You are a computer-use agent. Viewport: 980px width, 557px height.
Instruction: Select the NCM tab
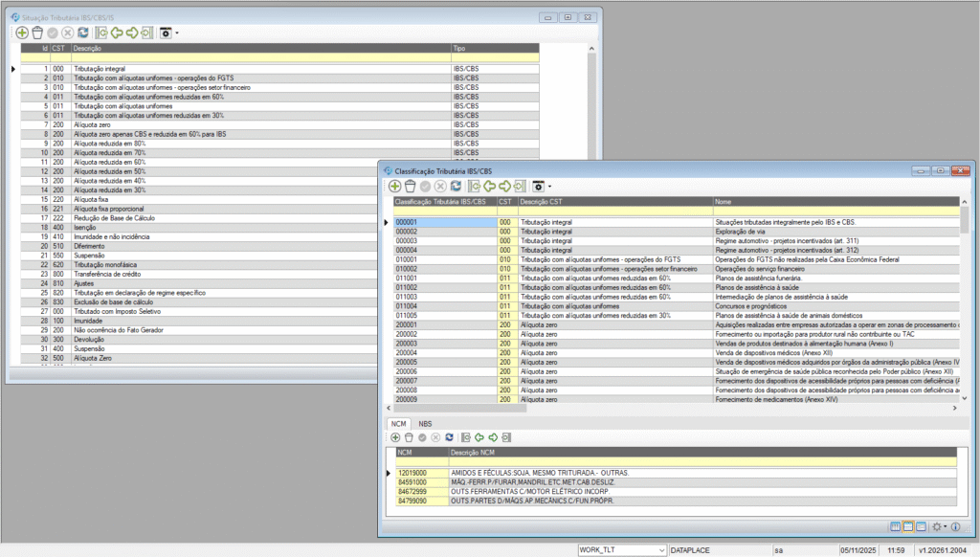[399, 422]
